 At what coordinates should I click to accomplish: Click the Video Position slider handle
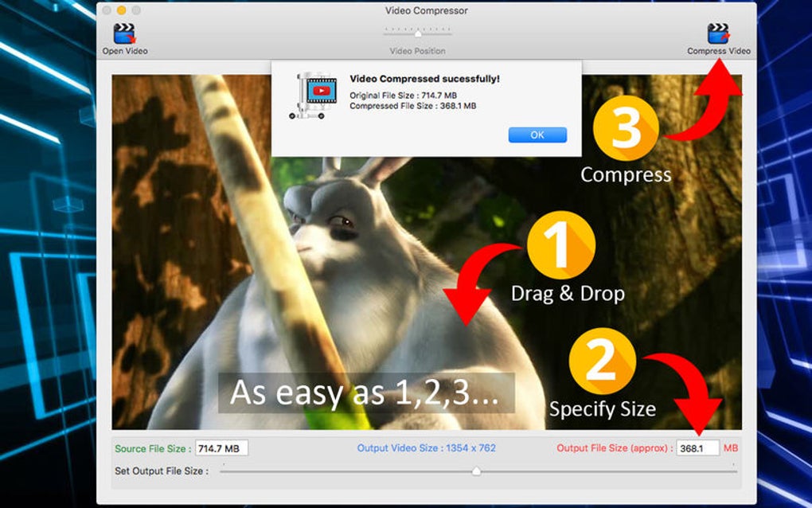coord(418,34)
